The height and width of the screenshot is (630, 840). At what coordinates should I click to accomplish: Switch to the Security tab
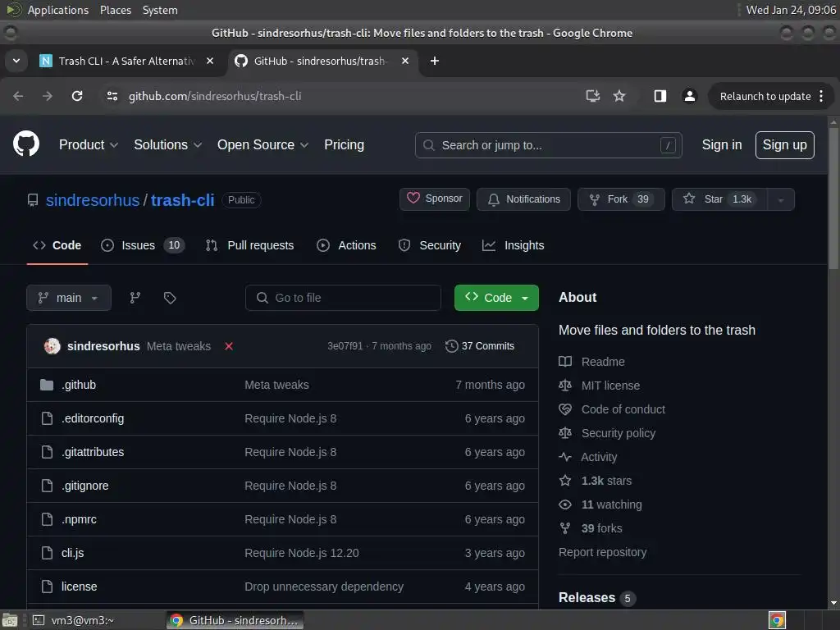pos(430,245)
